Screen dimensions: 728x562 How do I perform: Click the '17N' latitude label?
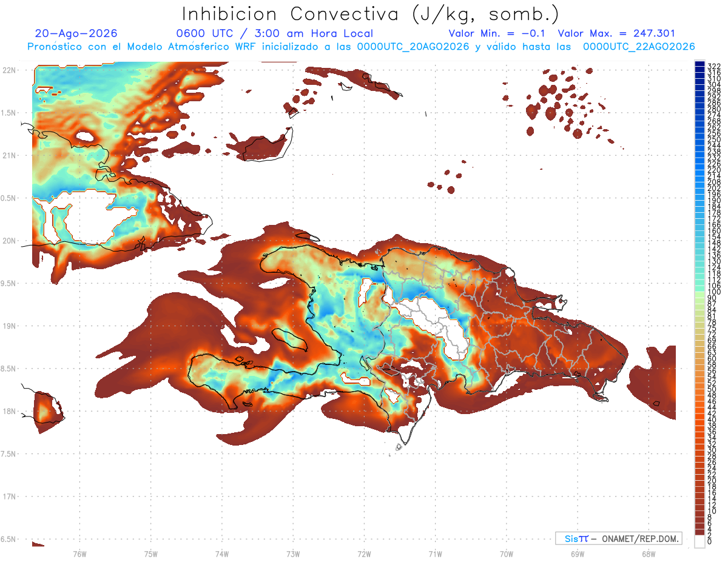click(x=9, y=497)
